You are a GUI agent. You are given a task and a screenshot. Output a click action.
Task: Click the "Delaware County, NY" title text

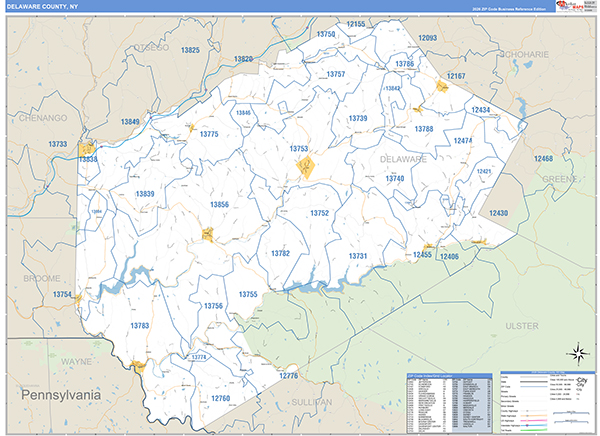(x=40, y=7)
